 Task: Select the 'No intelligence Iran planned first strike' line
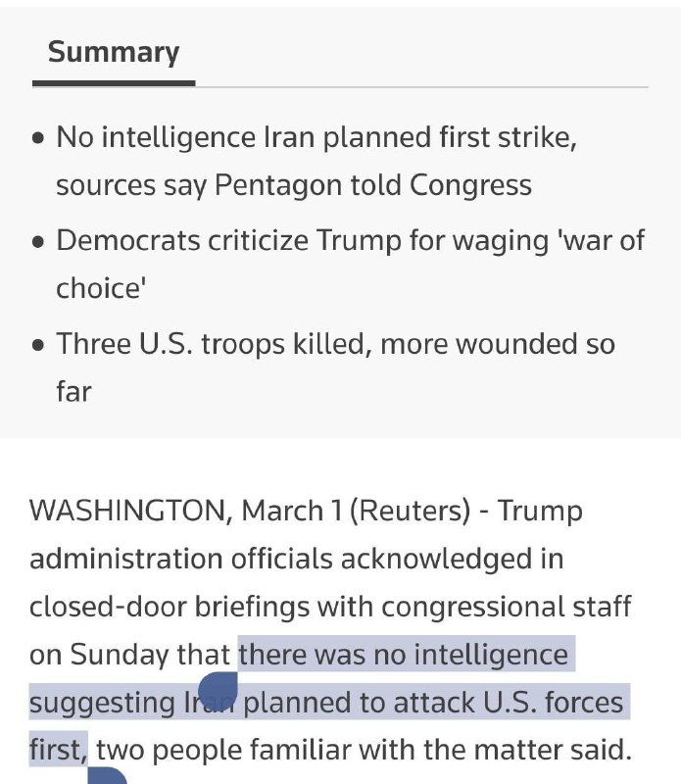[x=316, y=137]
